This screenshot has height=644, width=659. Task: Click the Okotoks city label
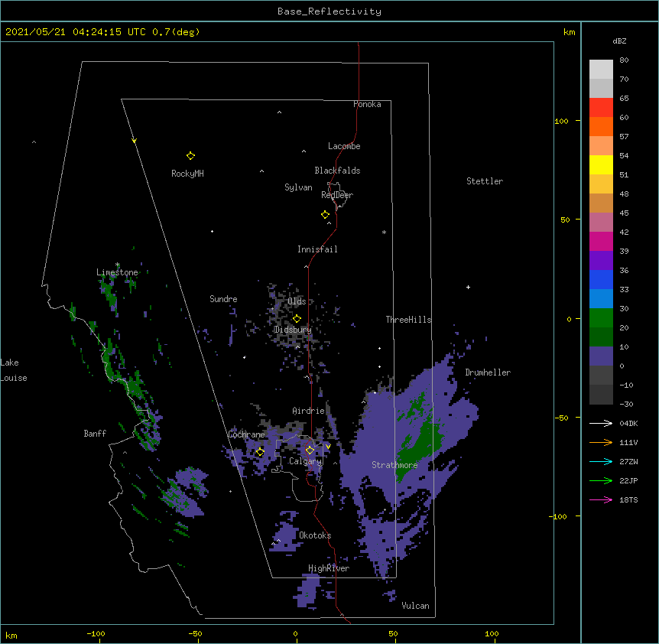coord(315,535)
